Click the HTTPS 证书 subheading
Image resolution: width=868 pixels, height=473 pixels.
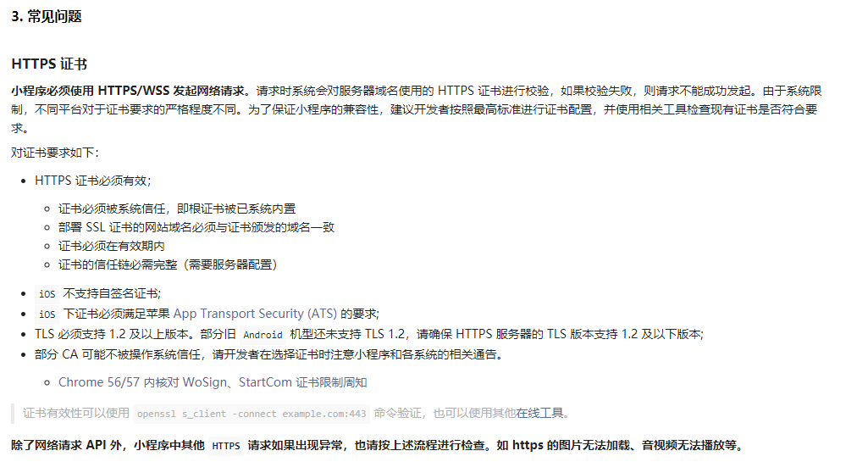coord(49,64)
